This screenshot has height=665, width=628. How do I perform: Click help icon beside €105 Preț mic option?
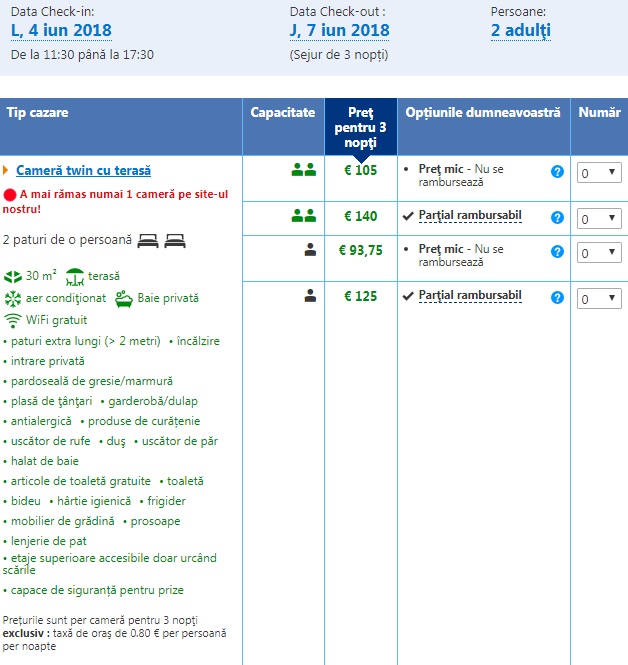point(557,172)
